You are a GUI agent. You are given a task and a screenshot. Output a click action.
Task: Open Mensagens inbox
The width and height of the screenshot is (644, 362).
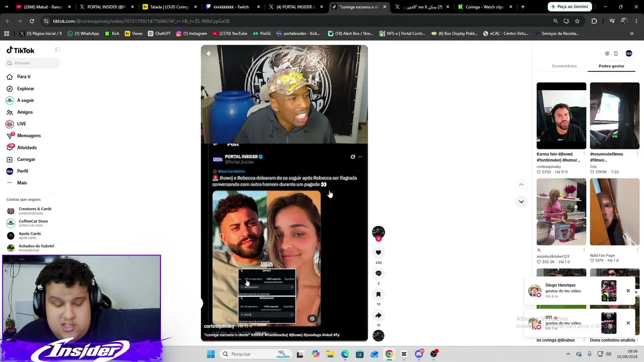point(24,136)
